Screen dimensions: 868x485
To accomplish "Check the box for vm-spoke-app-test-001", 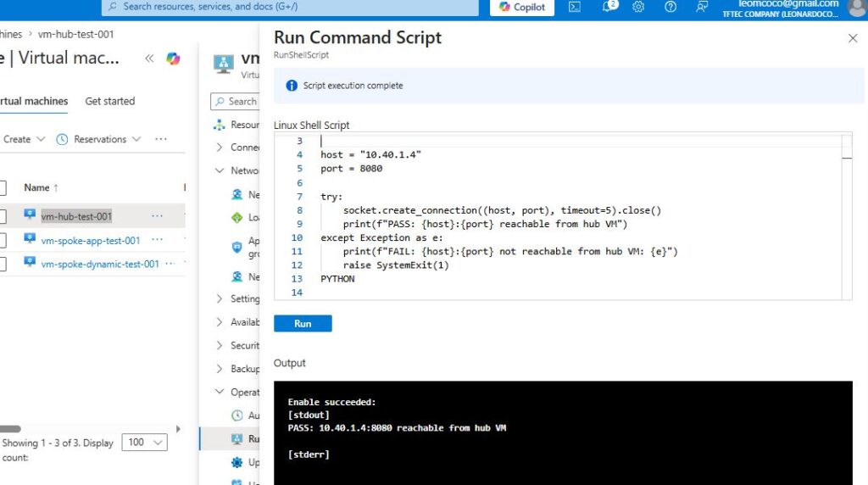I will tap(3, 240).
